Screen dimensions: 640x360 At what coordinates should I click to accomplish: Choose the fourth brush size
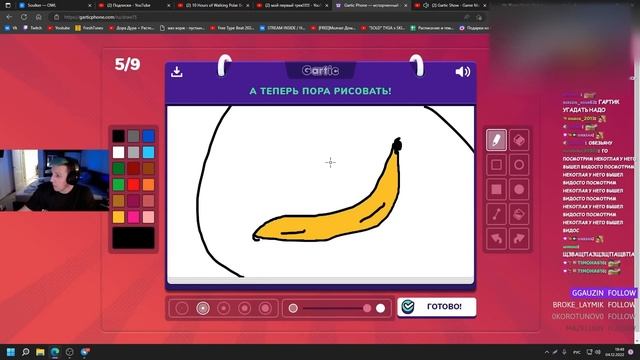244,308
